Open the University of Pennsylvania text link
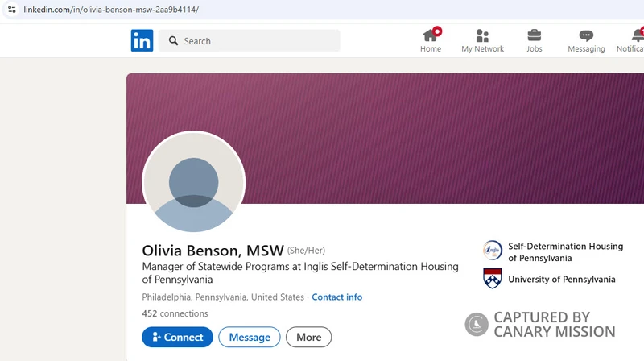This screenshot has height=361, width=644. [561, 280]
